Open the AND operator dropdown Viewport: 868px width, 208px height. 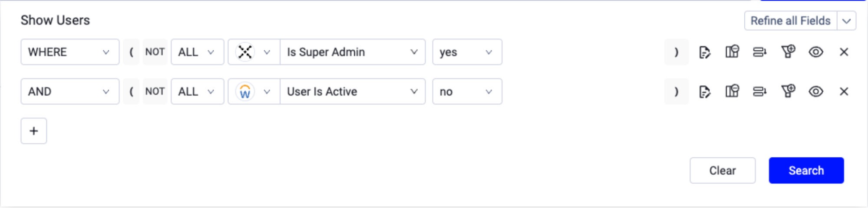70,91
